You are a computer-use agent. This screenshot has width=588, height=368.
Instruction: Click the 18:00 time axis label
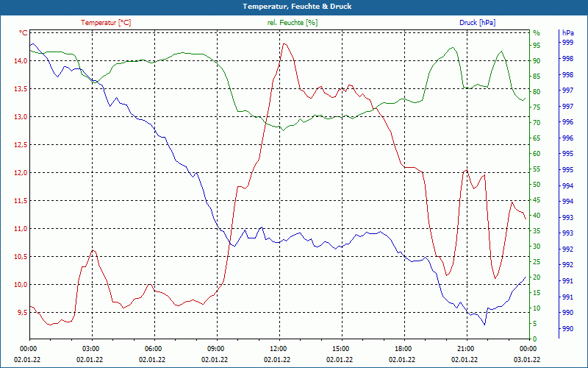pos(402,349)
